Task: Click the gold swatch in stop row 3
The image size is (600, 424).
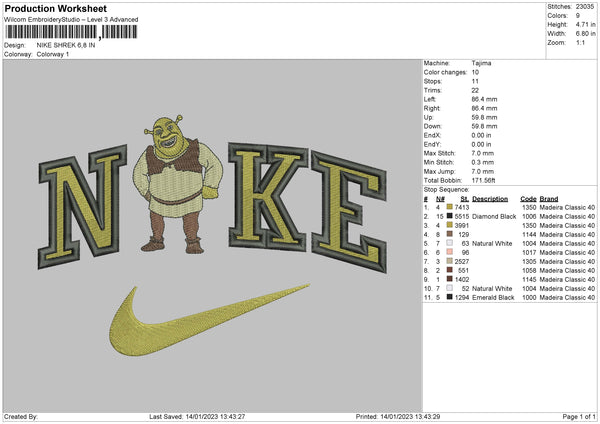Action: point(450,225)
